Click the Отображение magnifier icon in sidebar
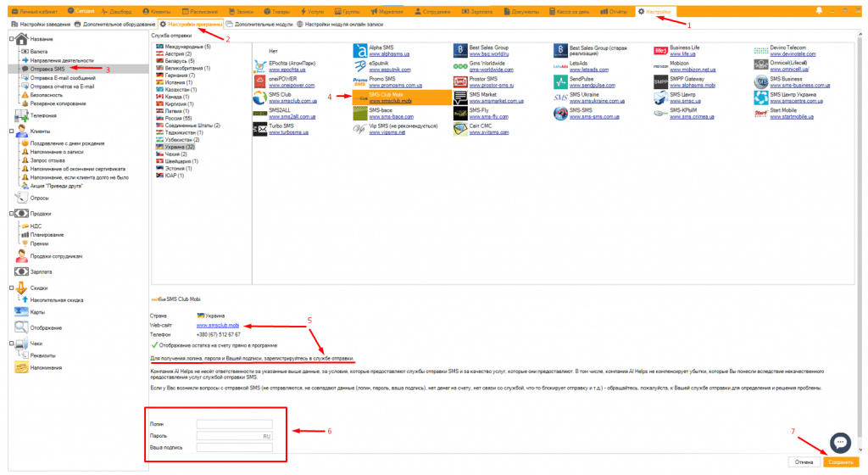Screen dimensions: 868x475 tap(21, 327)
